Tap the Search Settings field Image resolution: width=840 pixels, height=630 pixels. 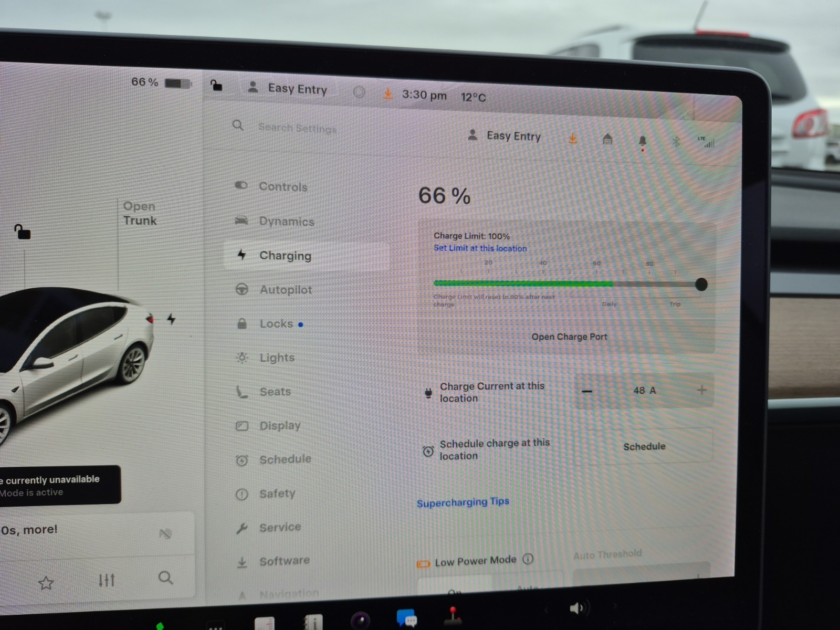click(x=297, y=128)
